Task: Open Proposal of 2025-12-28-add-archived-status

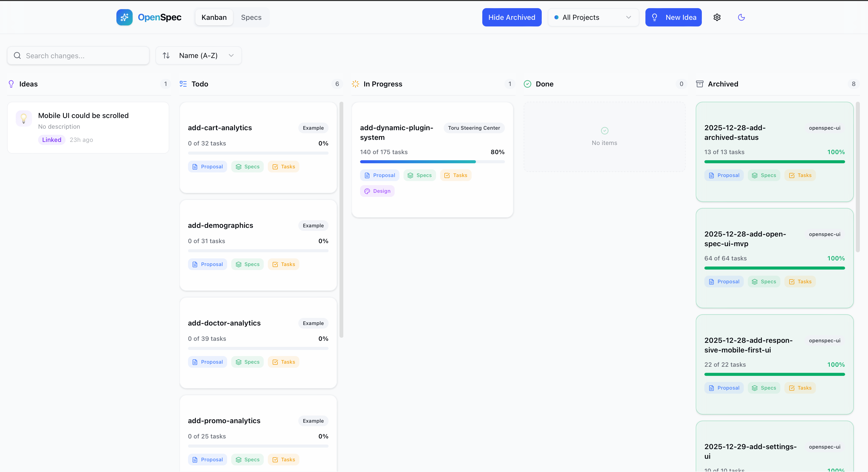Action: point(724,175)
